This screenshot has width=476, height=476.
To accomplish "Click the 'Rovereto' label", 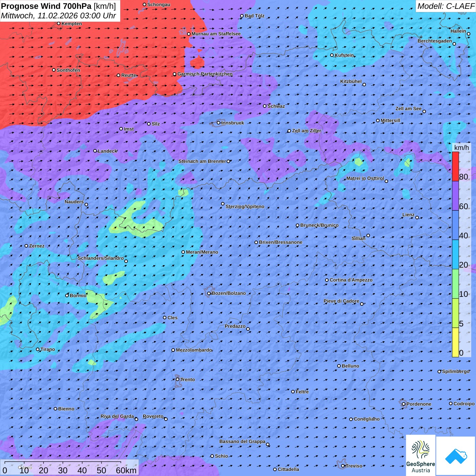I will pyautogui.click(x=153, y=416).
